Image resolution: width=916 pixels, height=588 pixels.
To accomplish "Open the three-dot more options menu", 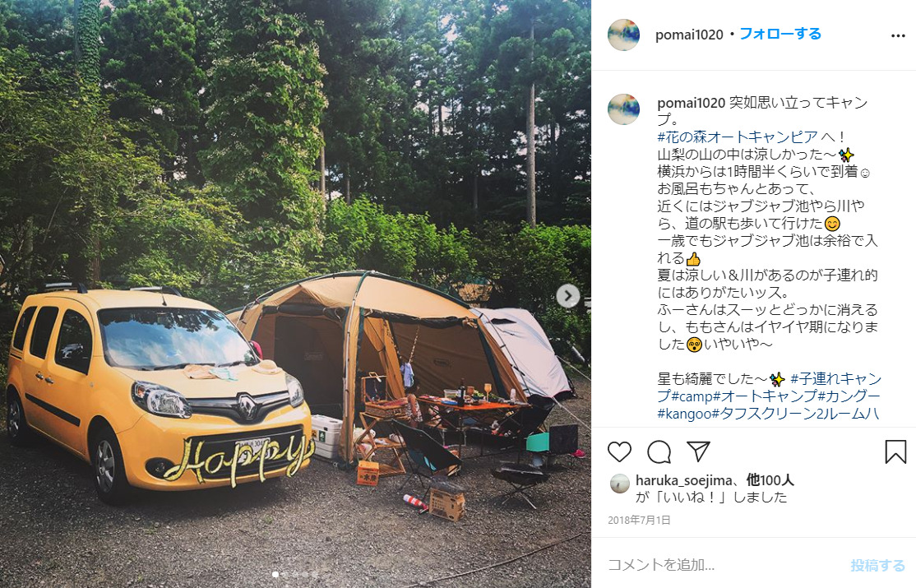I will (x=898, y=36).
